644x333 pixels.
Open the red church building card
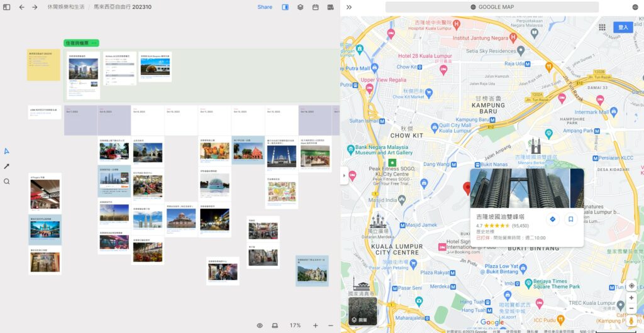[248, 150]
